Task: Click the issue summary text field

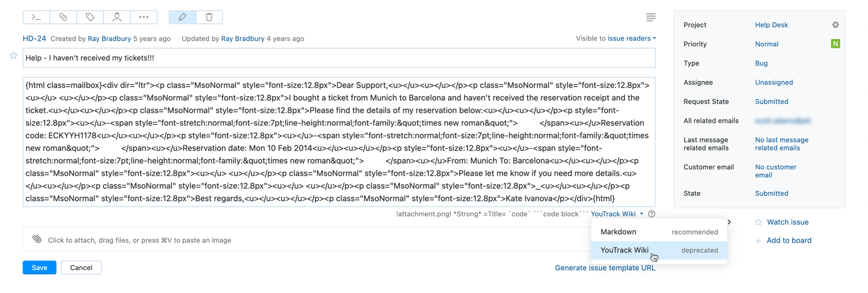Action: point(339,58)
